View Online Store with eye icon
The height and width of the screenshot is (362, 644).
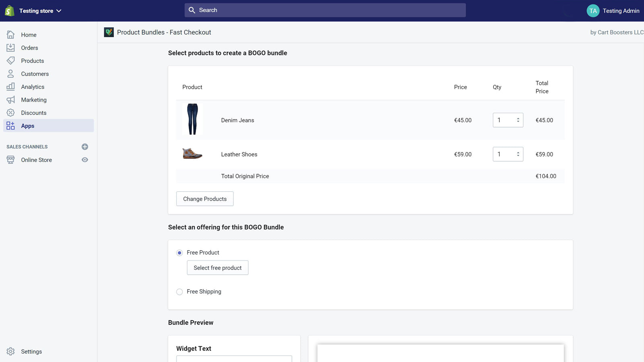85,160
